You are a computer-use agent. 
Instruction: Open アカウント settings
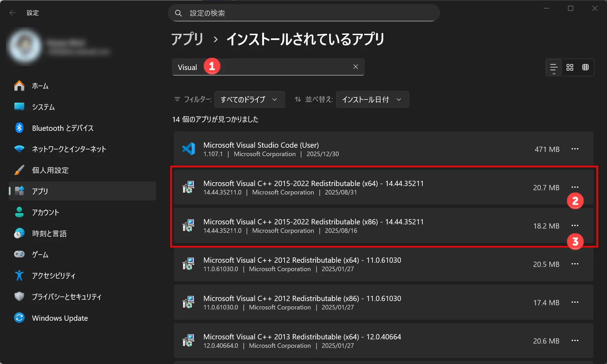82,212
